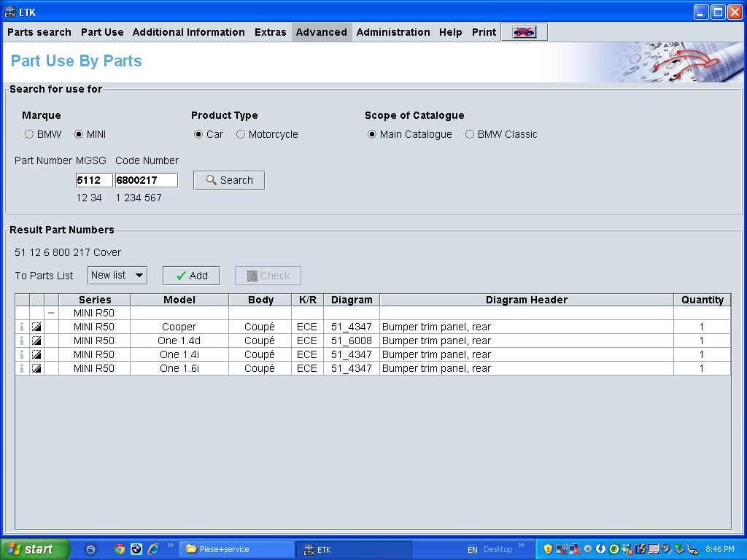
Task: Open the New list dropdown
Action: tap(117, 275)
